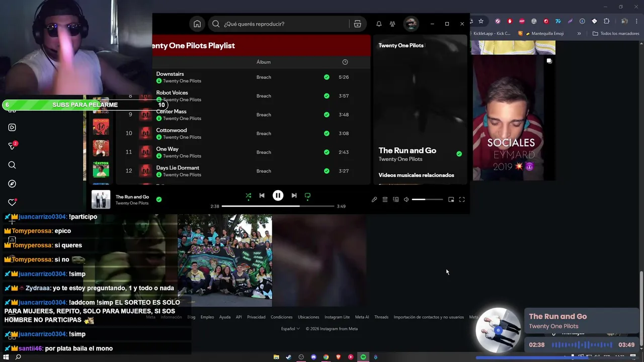This screenshot has height=362, width=644.
Task: Toggle repeat in Spotify player
Action: (x=307, y=196)
